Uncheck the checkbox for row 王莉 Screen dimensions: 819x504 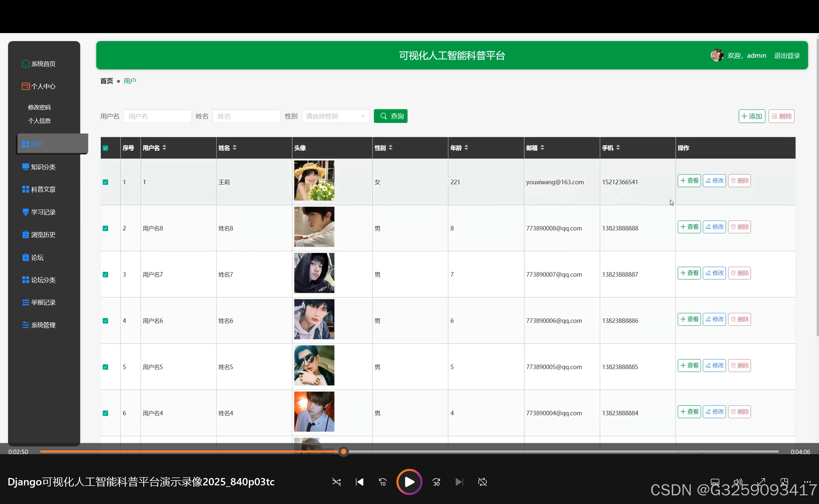[105, 182]
